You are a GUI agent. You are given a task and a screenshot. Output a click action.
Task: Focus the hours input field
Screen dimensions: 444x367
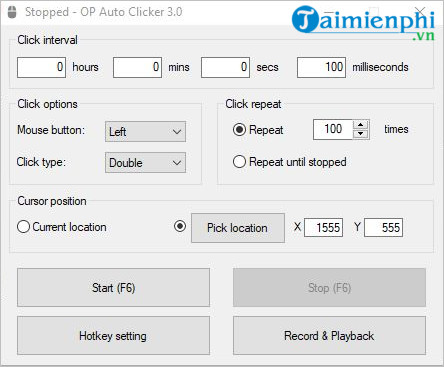tap(41, 67)
